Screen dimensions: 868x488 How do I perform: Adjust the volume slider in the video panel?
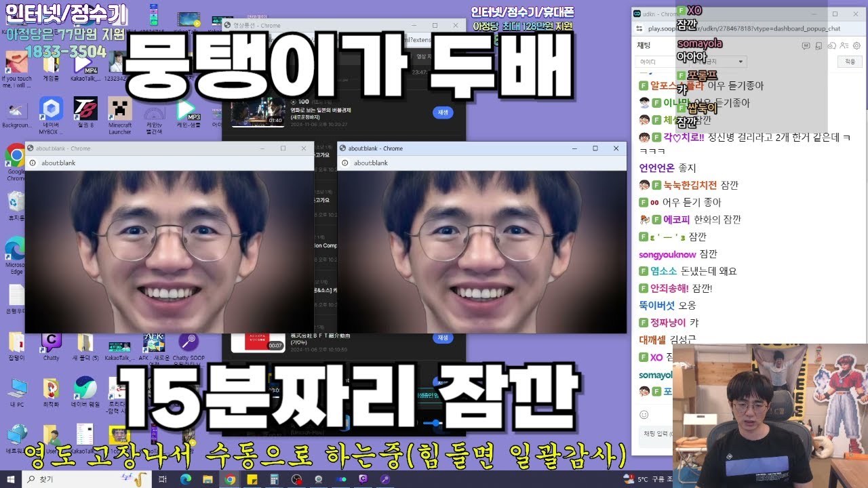[434, 423]
